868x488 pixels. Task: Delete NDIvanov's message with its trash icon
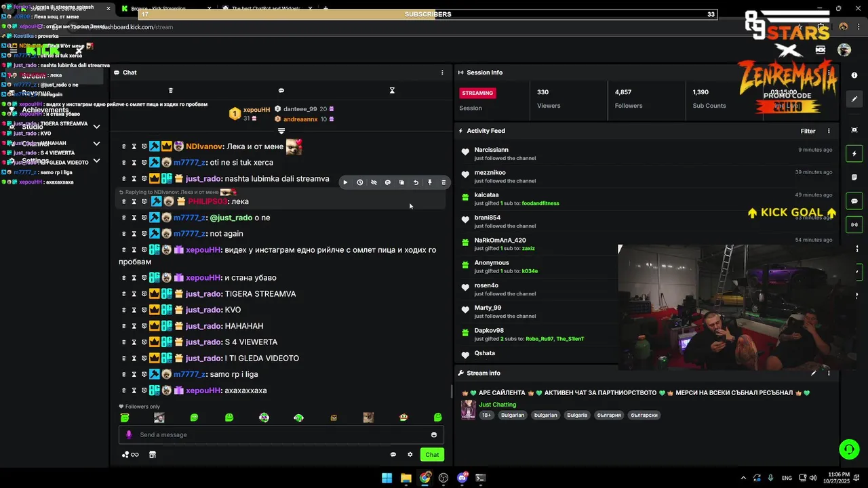click(123, 146)
